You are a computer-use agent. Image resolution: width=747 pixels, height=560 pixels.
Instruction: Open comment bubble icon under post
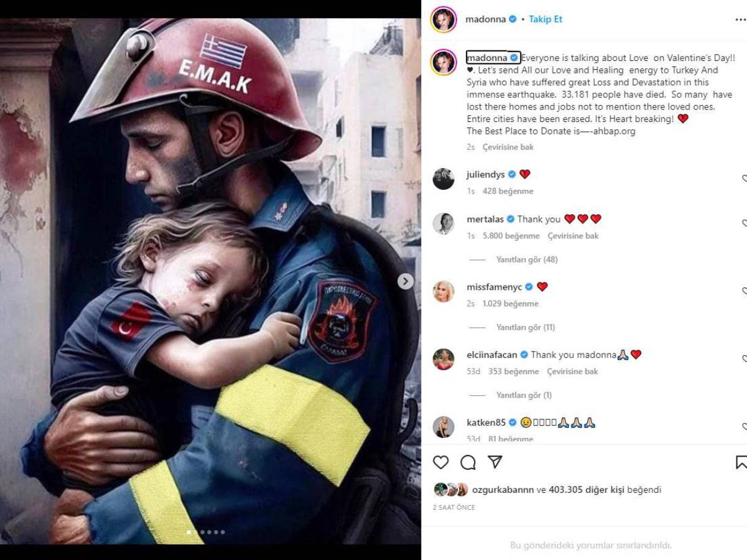point(468,462)
